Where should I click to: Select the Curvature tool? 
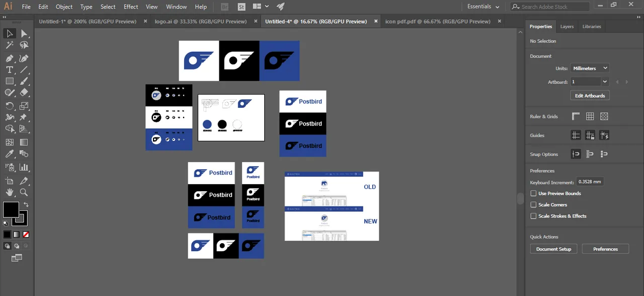(24, 58)
